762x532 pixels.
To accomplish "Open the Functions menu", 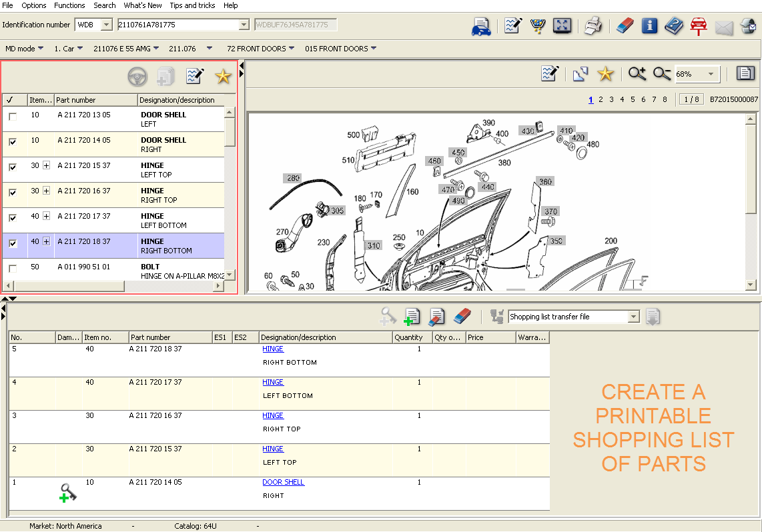I will coord(69,5).
